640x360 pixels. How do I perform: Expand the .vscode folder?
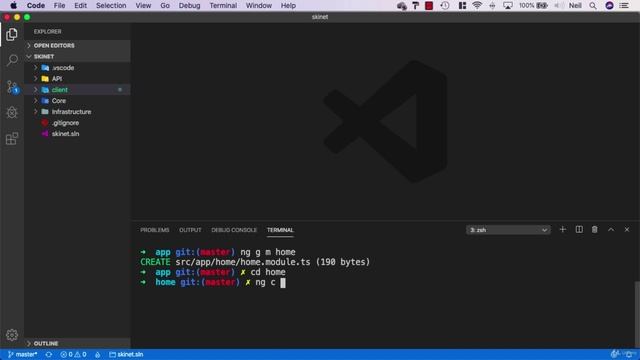click(78, 67)
